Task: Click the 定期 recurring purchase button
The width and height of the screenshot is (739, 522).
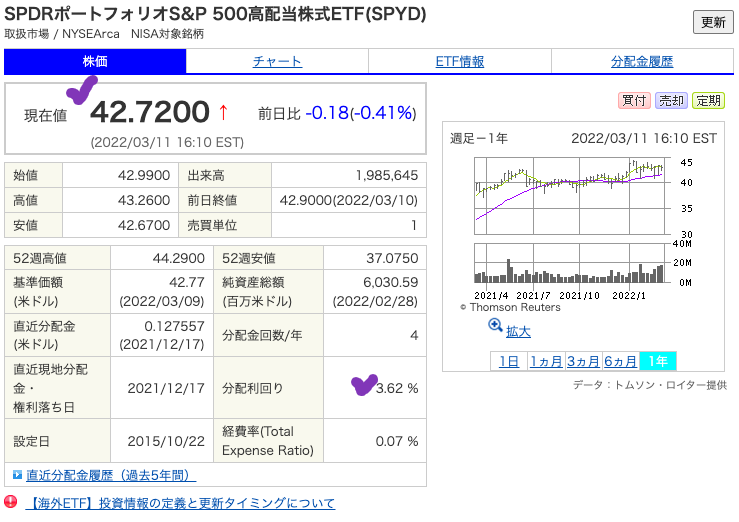Action: pyautogui.click(x=708, y=100)
